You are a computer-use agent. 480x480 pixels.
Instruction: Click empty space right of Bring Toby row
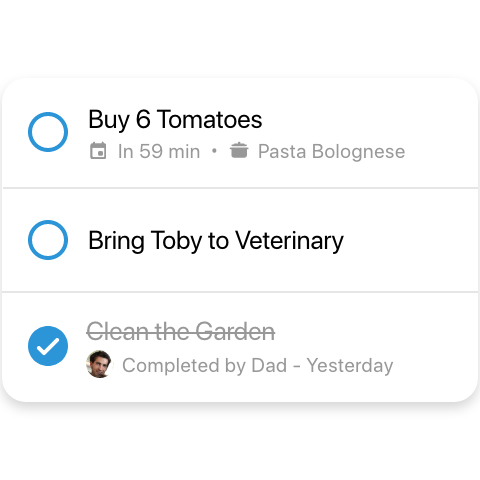(410, 241)
